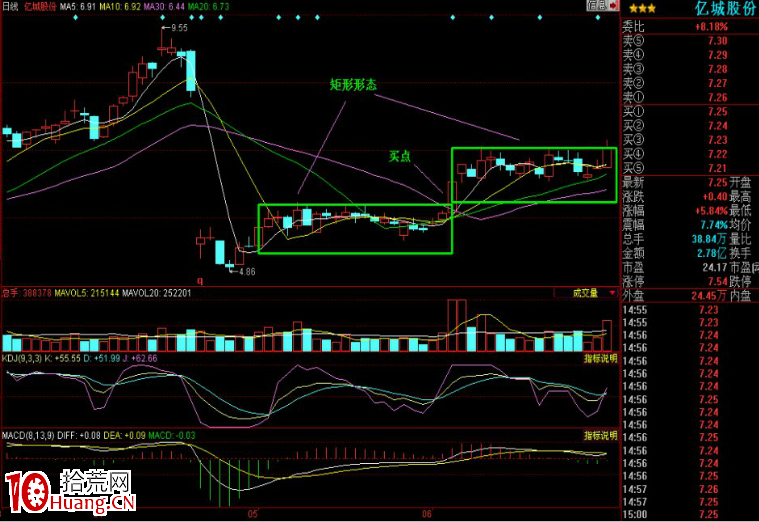The width and height of the screenshot is (759, 522).
Task: Open 指标说明 for the MACD panel
Action: pyautogui.click(x=601, y=435)
